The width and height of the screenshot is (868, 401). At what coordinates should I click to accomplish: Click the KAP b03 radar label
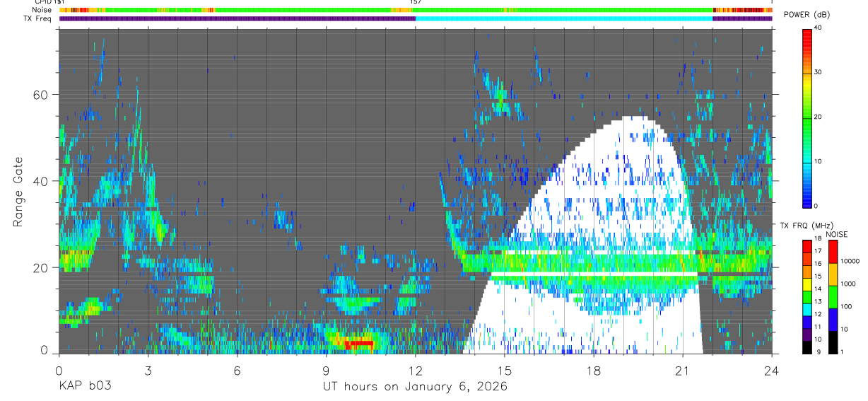coord(85,387)
